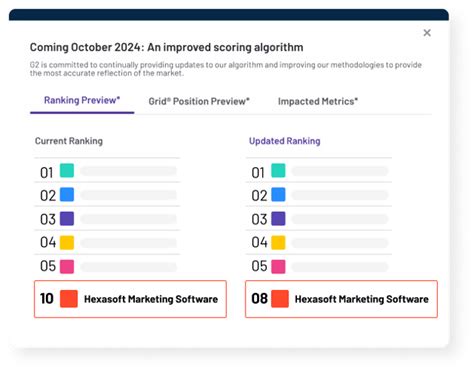Click purple swatch in Current Ranking row 03
The image size is (474, 372).
pos(67,219)
